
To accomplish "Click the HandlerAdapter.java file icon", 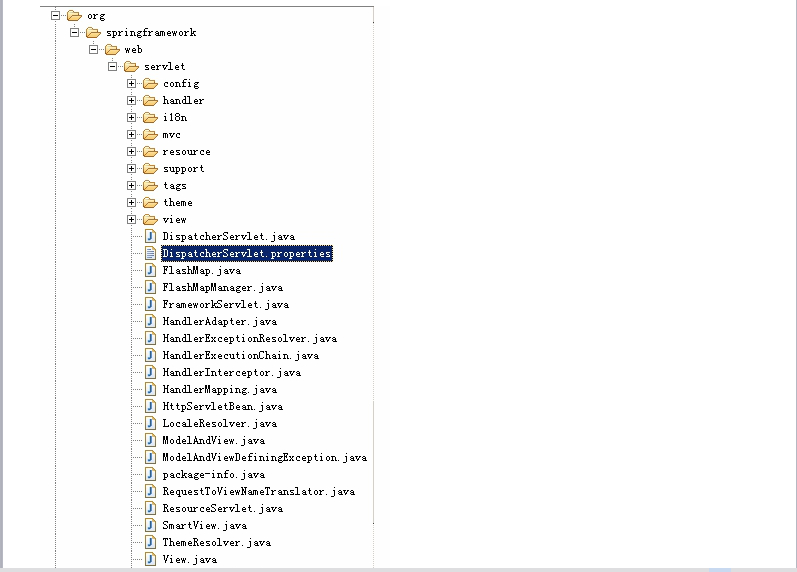I will [150, 321].
